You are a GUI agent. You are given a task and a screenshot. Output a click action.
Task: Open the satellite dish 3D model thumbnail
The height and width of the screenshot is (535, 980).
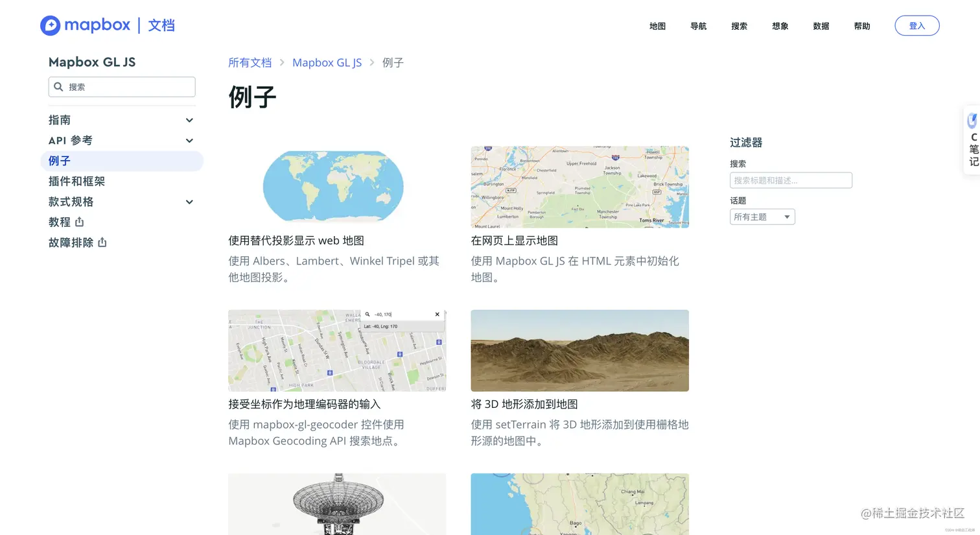tap(337, 504)
